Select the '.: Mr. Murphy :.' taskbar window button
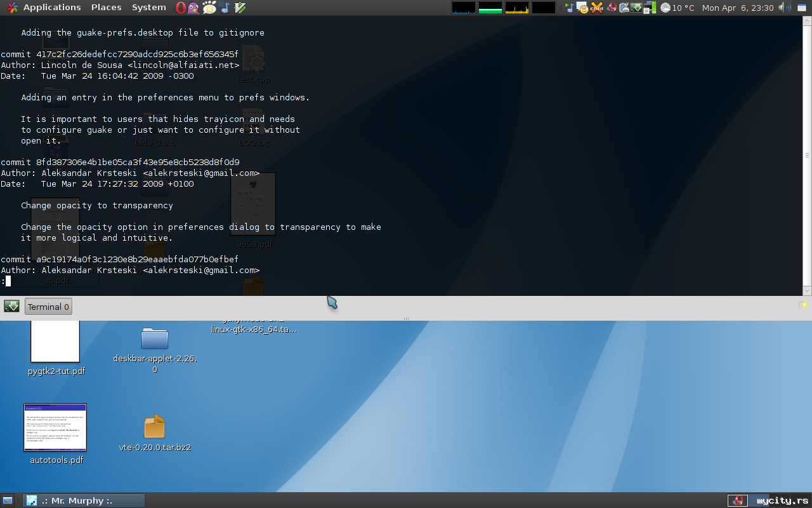 pos(84,500)
